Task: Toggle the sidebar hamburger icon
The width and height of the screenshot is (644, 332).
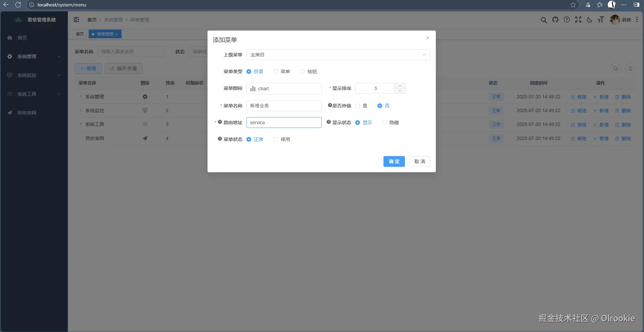Action: [76, 19]
